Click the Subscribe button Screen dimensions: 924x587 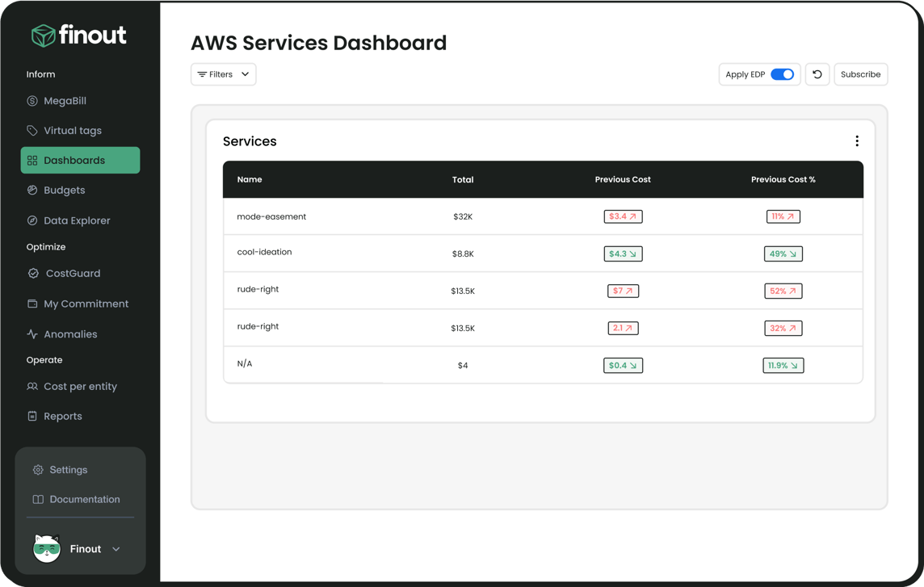point(860,73)
